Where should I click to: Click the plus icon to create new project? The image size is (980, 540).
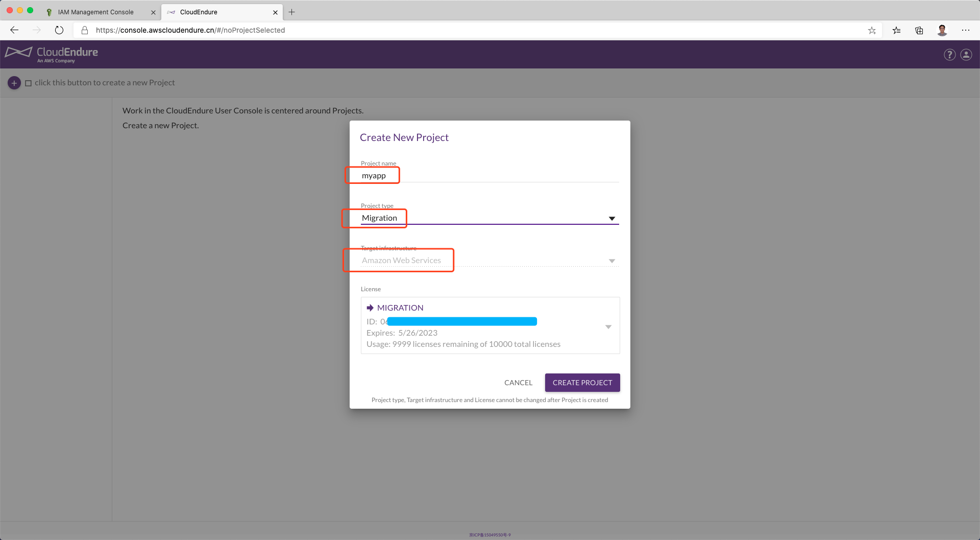pos(14,83)
